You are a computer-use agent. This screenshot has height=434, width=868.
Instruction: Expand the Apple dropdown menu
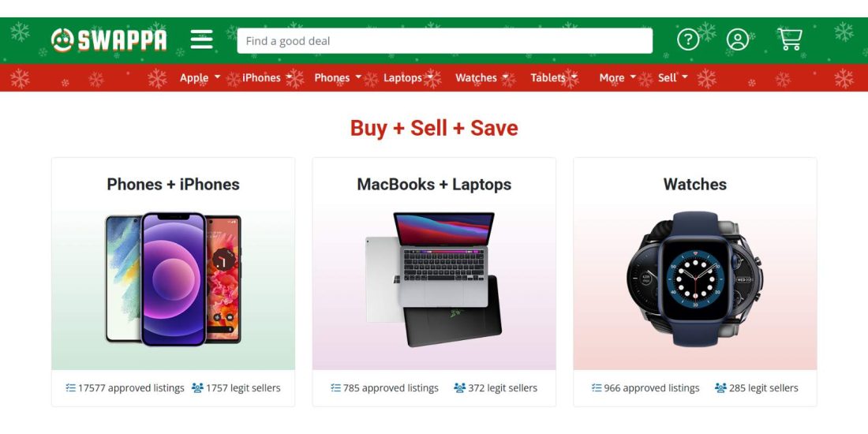coord(200,77)
